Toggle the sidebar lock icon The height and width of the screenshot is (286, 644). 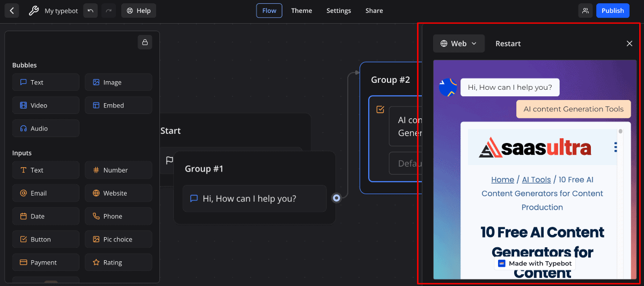[x=145, y=42]
